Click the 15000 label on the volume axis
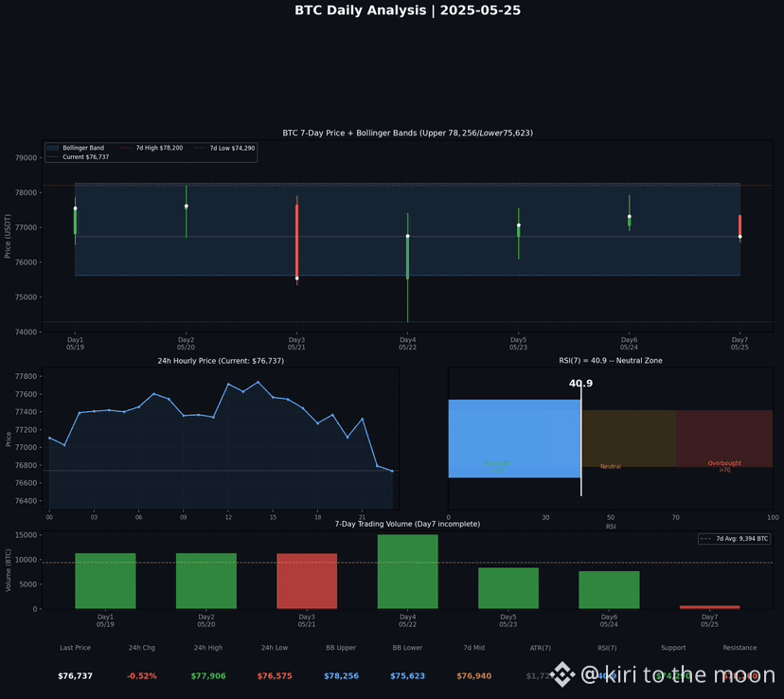Viewport: 784px width, 699px height. [27, 535]
